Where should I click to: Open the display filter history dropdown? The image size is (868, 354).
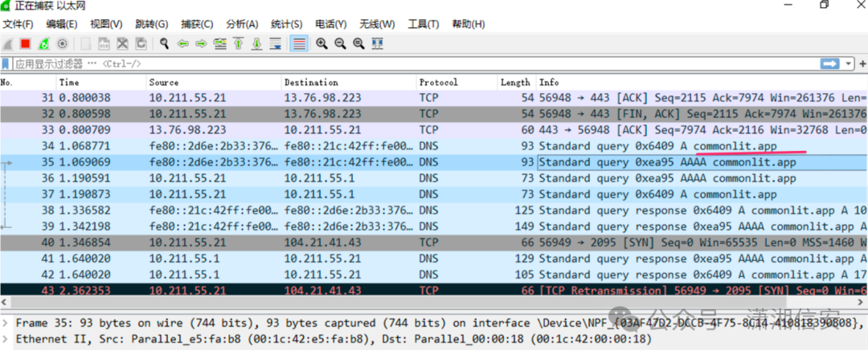849,63
